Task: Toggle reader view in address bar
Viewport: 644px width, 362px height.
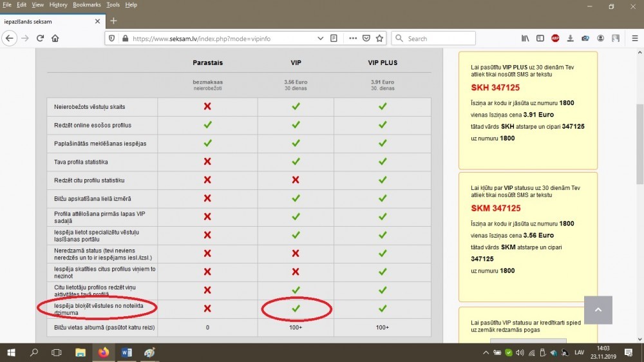Action: [x=334, y=38]
